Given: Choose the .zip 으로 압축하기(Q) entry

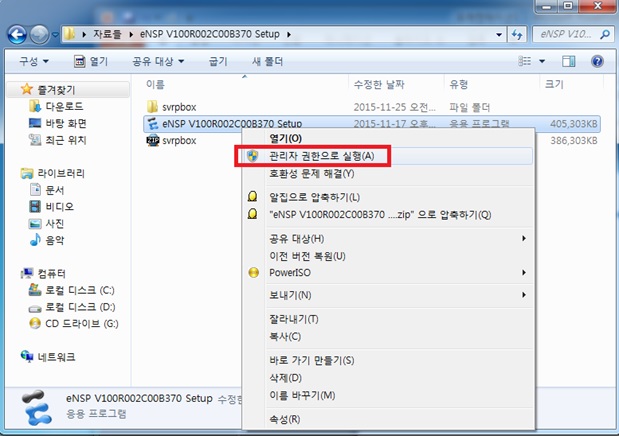Looking at the screenshot, I should pos(388,214).
